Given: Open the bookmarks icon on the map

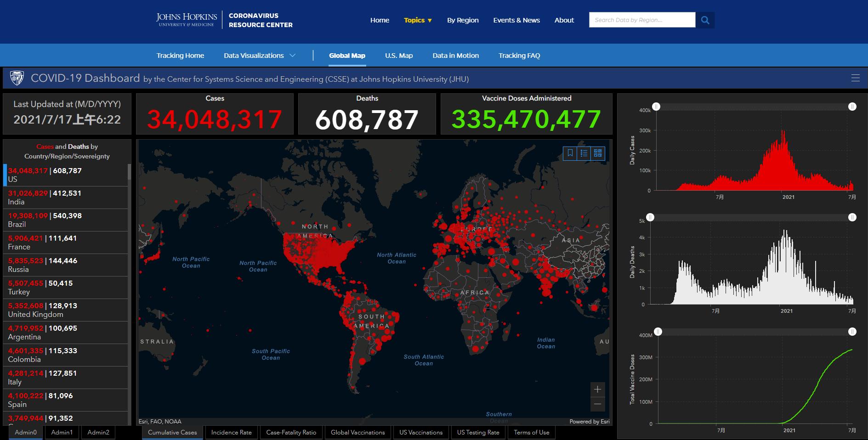Looking at the screenshot, I should 570,153.
